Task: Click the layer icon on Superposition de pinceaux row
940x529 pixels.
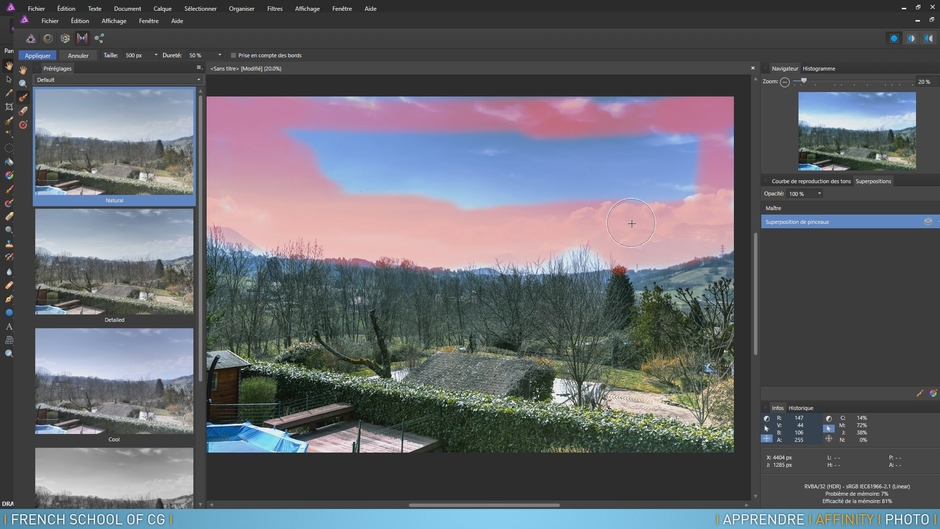Action: (928, 222)
